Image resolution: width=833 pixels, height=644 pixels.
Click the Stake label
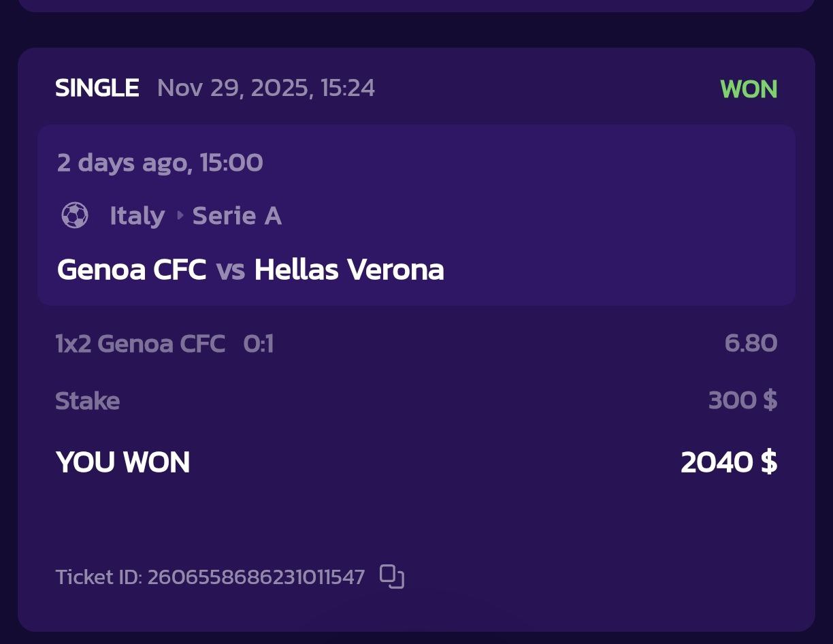click(87, 401)
